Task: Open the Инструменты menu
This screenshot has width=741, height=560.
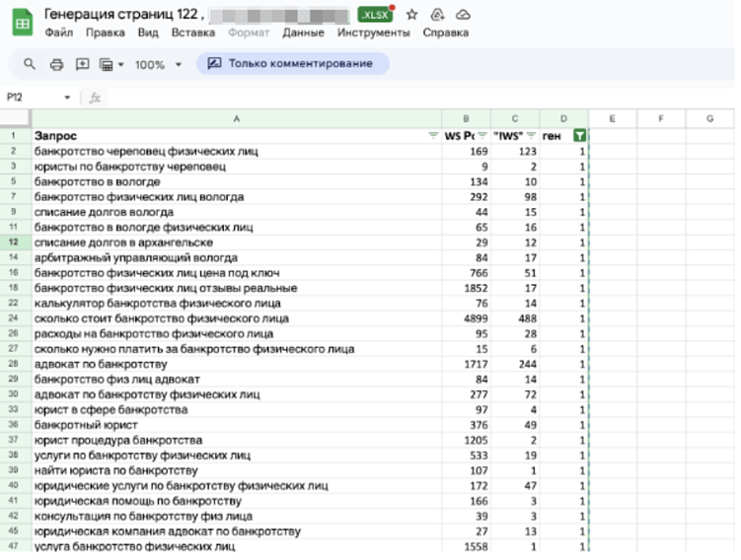Action: point(373,33)
